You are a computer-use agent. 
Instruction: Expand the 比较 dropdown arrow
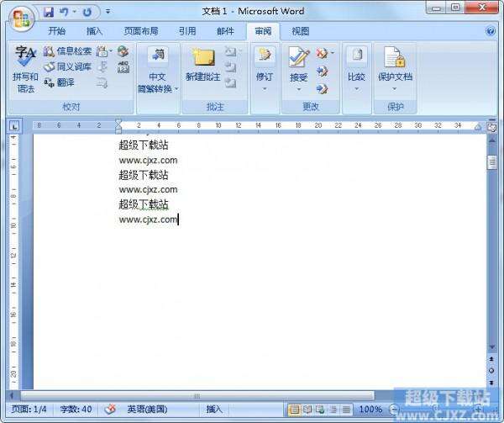pos(357,89)
